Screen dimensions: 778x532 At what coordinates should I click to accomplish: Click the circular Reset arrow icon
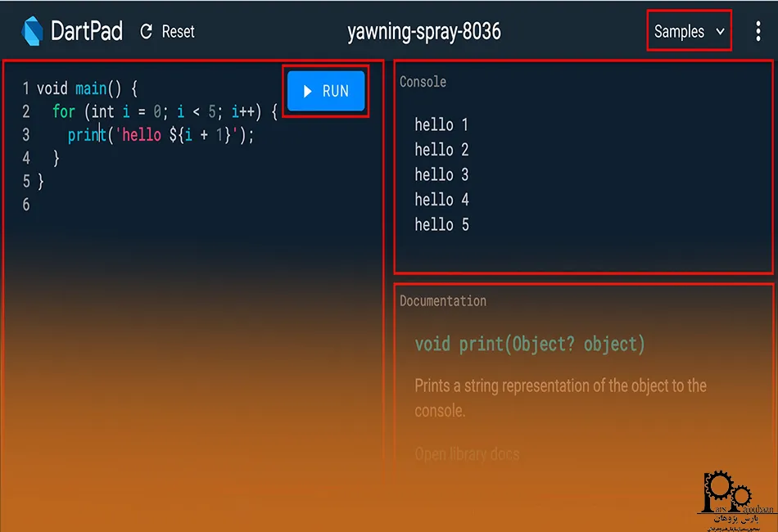click(x=147, y=32)
